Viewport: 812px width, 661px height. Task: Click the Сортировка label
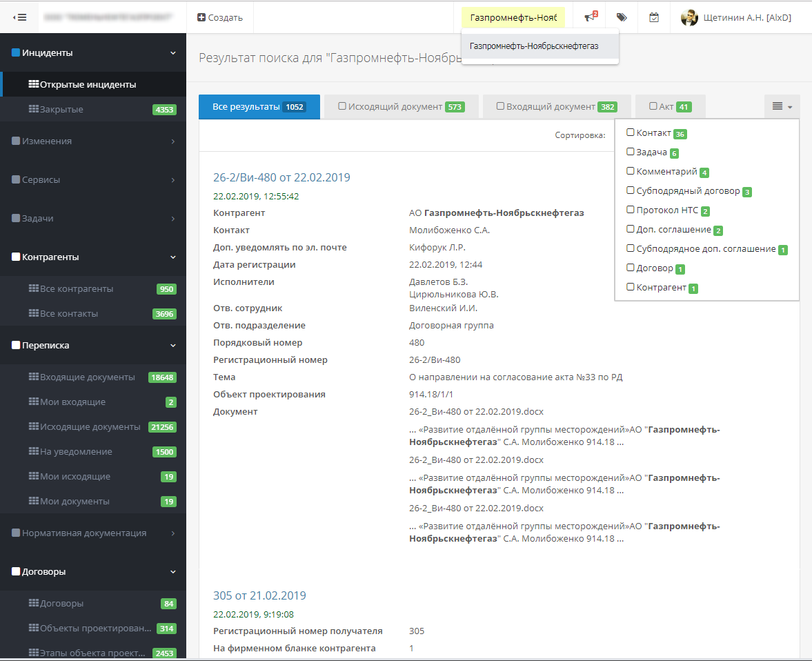(x=580, y=135)
